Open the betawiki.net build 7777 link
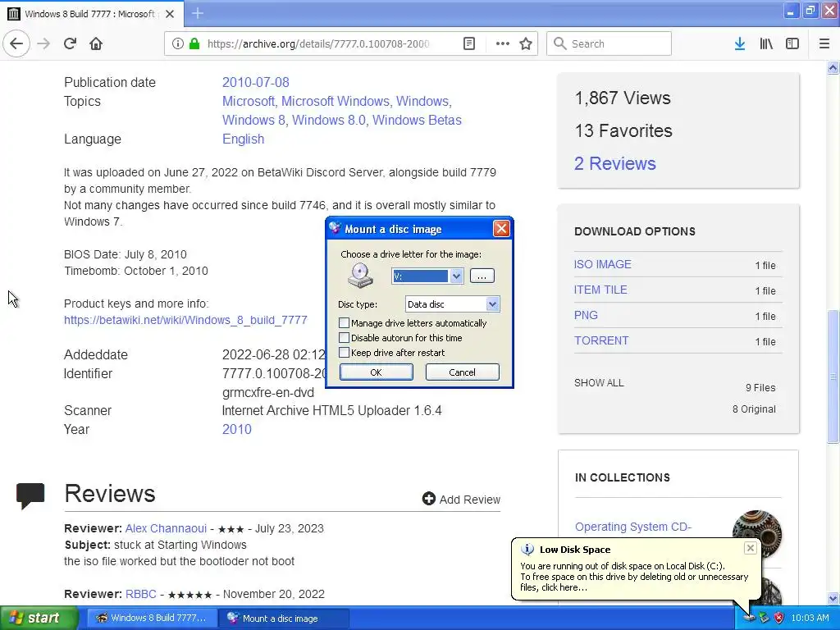Image resolution: width=840 pixels, height=630 pixels. point(185,321)
